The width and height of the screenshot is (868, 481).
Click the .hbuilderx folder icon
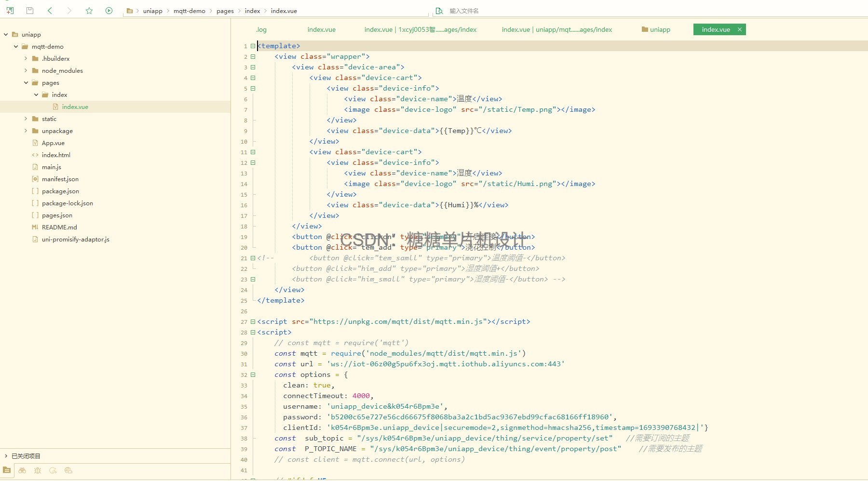pyautogui.click(x=35, y=58)
